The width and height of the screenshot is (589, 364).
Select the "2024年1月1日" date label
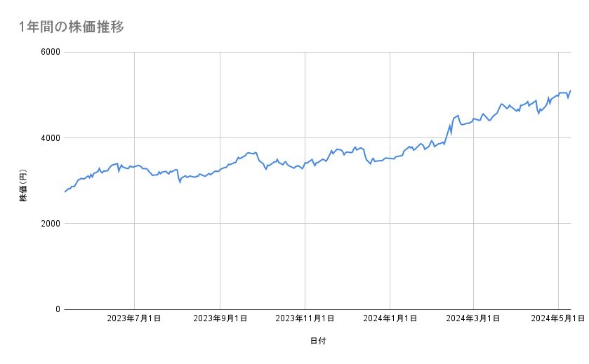tap(390, 319)
